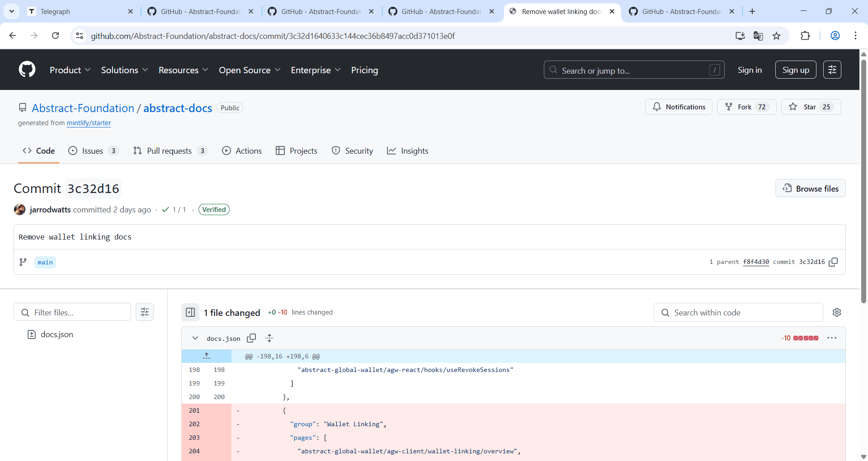This screenshot has width=868, height=461.
Task: Open Chrome profile icon
Action: click(x=835, y=36)
